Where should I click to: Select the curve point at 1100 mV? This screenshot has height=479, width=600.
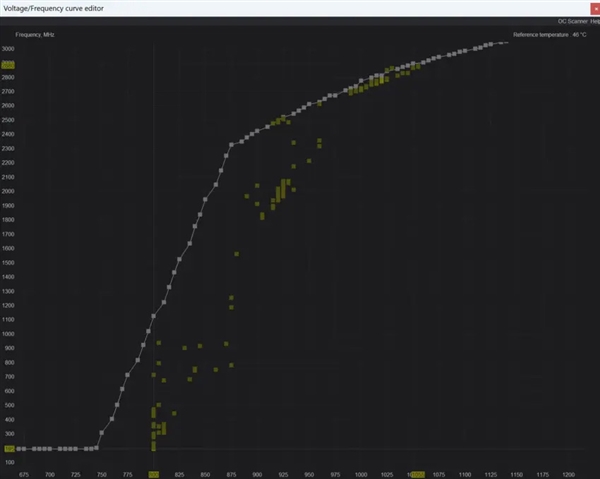click(465, 51)
